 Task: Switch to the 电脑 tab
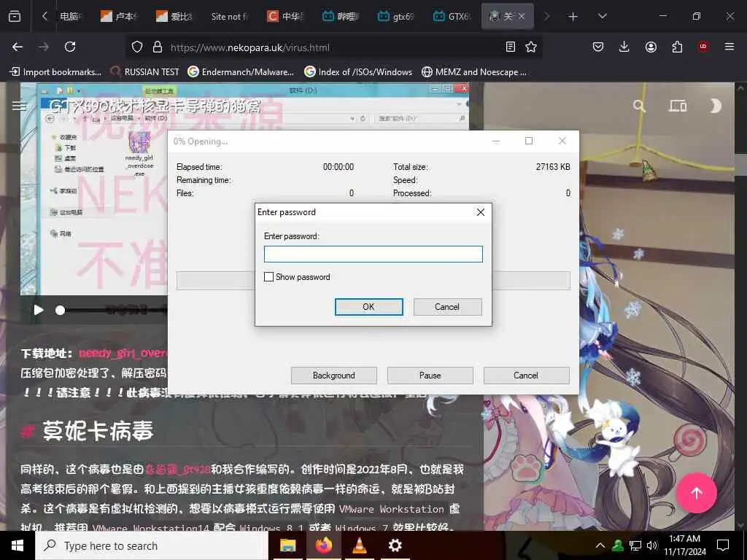pos(69,17)
